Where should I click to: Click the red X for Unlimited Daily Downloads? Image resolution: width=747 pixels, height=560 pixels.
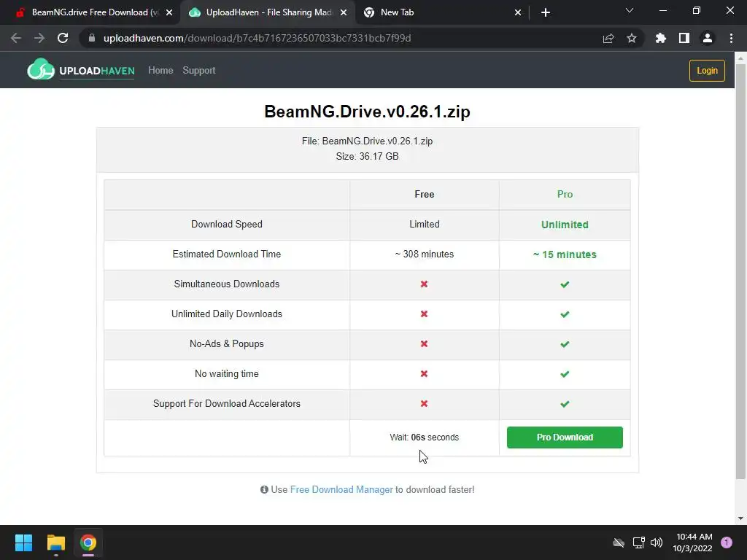point(424,314)
